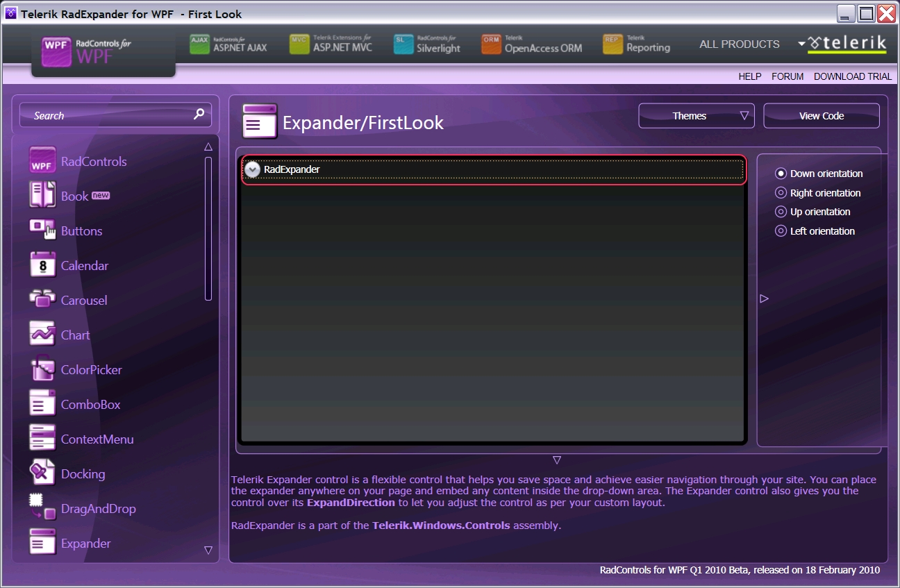The image size is (900, 588).
Task: Select Down orientation radio button
Action: point(781,174)
